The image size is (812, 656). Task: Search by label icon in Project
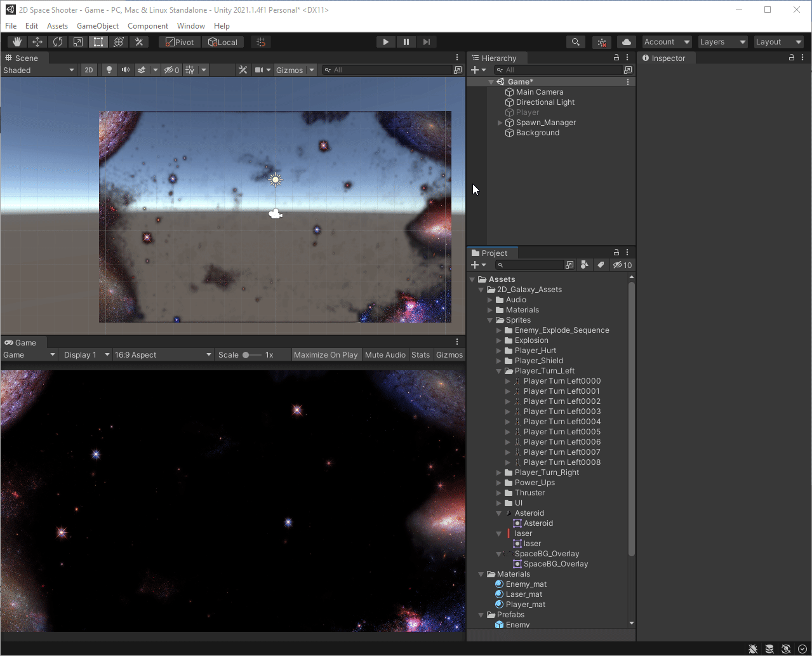(x=600, y=265)
